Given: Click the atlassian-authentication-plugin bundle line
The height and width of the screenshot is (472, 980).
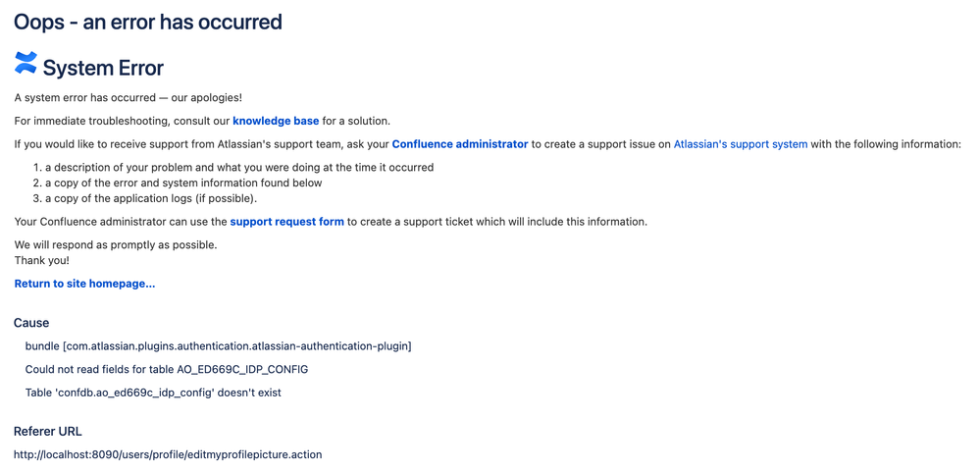Looking at the screenshot, I should click(x=218, y=345).
